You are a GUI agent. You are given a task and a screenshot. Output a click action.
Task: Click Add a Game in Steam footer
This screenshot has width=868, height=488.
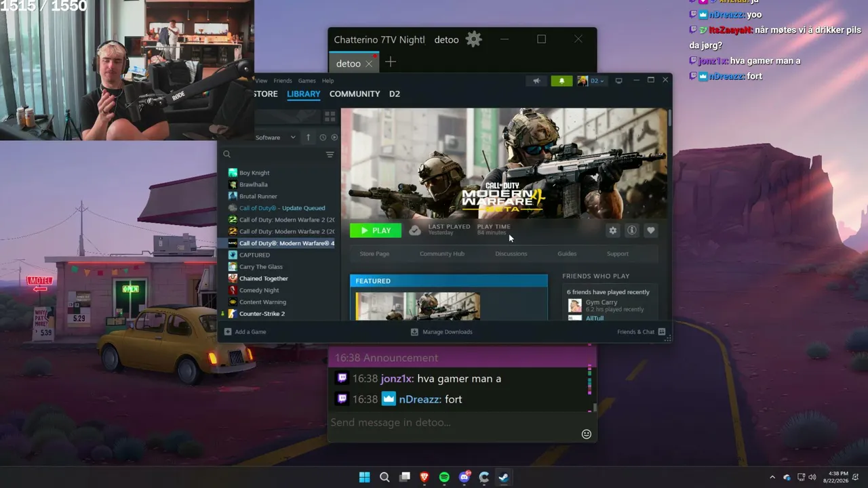(x=245, y=332)
